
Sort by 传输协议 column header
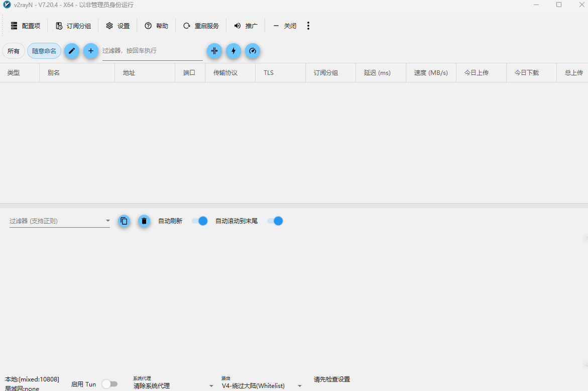(x=230, y=73)
